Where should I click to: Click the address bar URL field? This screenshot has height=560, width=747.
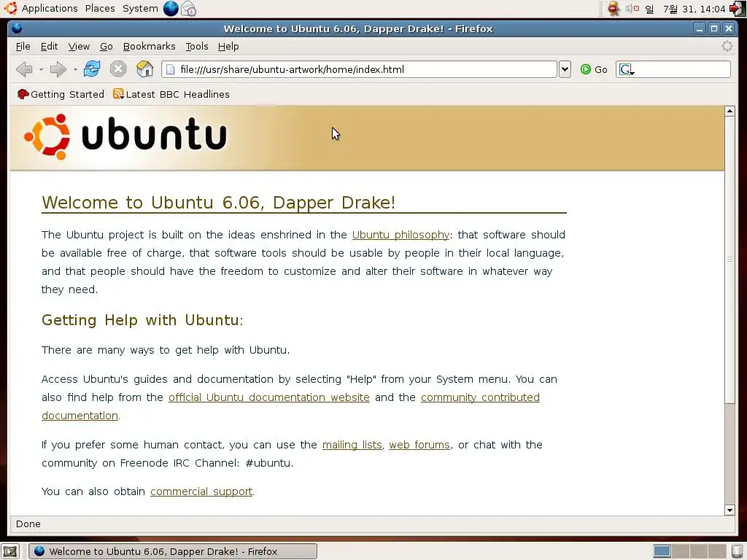(359, 69)
